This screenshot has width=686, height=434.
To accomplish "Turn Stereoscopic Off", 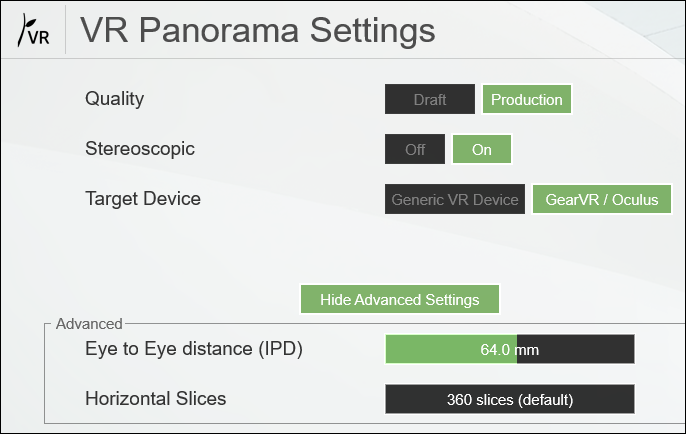I will click(415, 150).
